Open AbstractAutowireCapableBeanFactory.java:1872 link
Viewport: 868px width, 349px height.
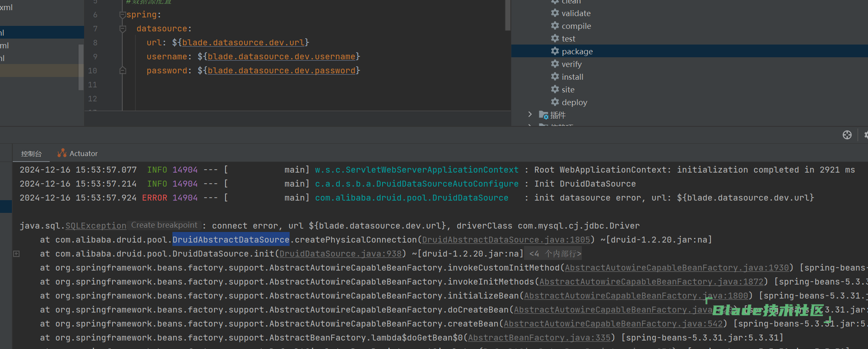(x=651, y=282)
